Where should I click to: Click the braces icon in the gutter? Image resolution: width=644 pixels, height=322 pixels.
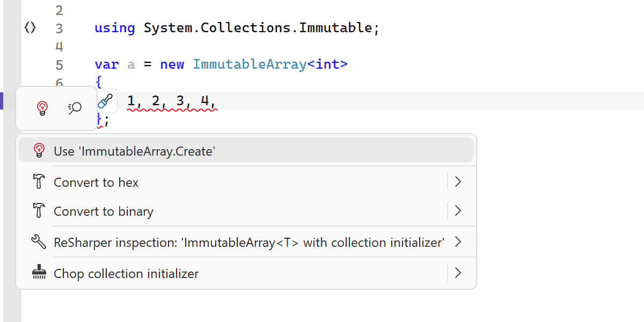tap(31, 28)
